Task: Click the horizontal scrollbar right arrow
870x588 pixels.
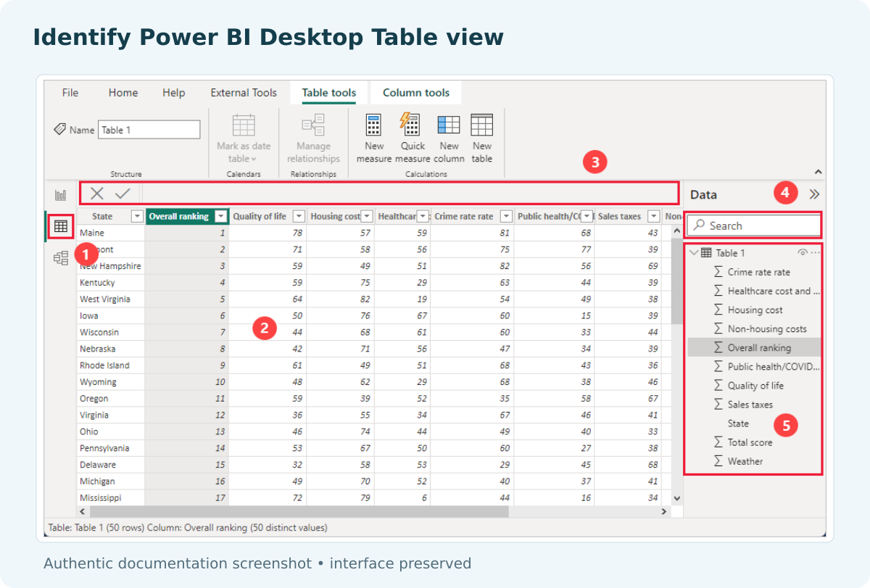Action: [x=663, y=511]
